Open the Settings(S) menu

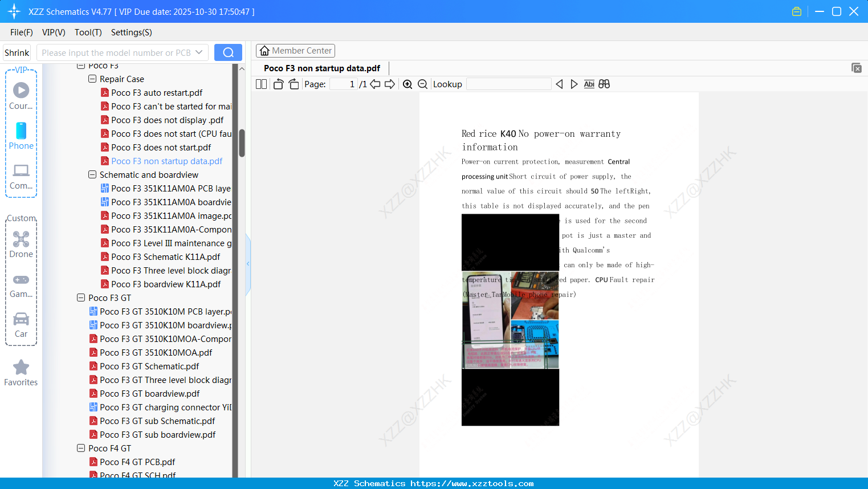[x=132, y=32]
